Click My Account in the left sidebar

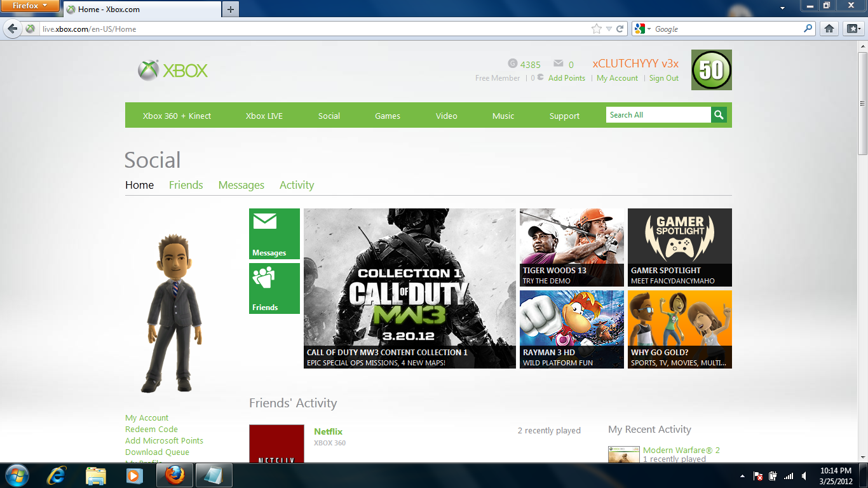point(147,418)
